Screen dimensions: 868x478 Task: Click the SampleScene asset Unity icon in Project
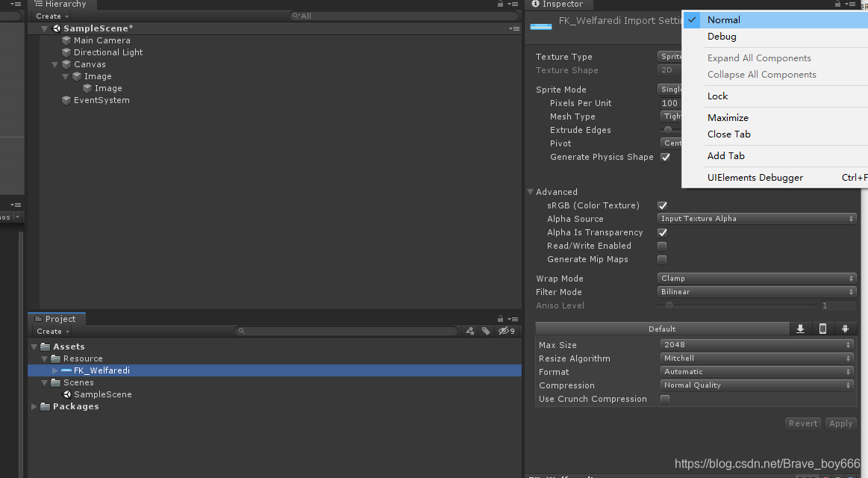coord(67,394)
